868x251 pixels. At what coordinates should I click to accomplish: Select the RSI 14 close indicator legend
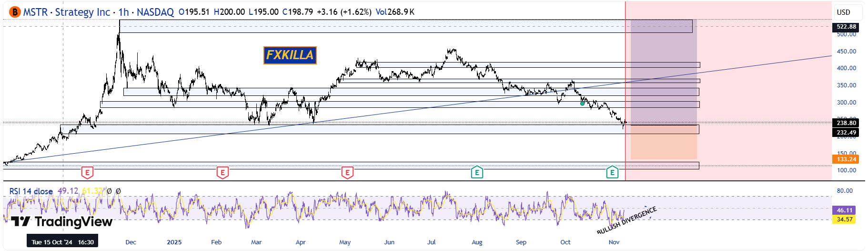click(31, 191)
